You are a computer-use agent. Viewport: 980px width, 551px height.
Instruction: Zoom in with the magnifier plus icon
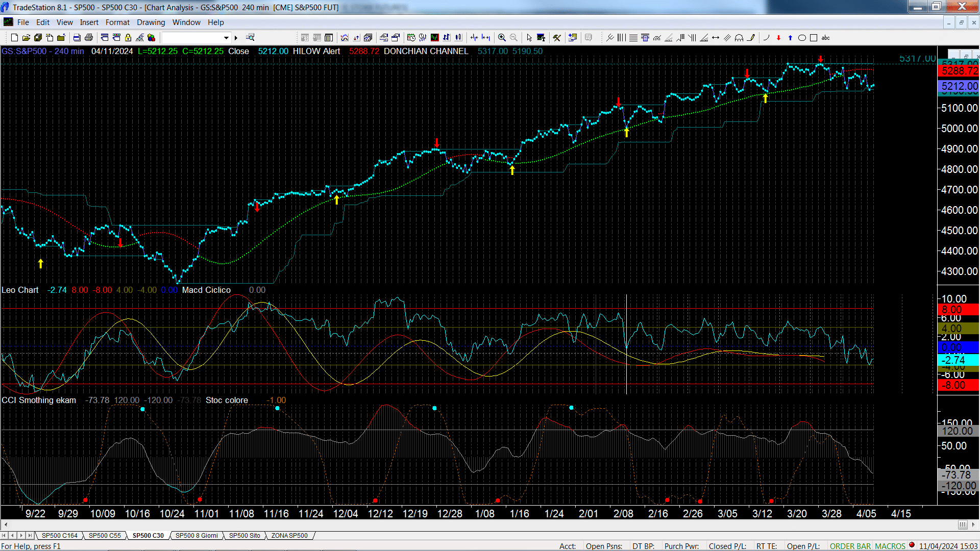click(x=502, y=38)
